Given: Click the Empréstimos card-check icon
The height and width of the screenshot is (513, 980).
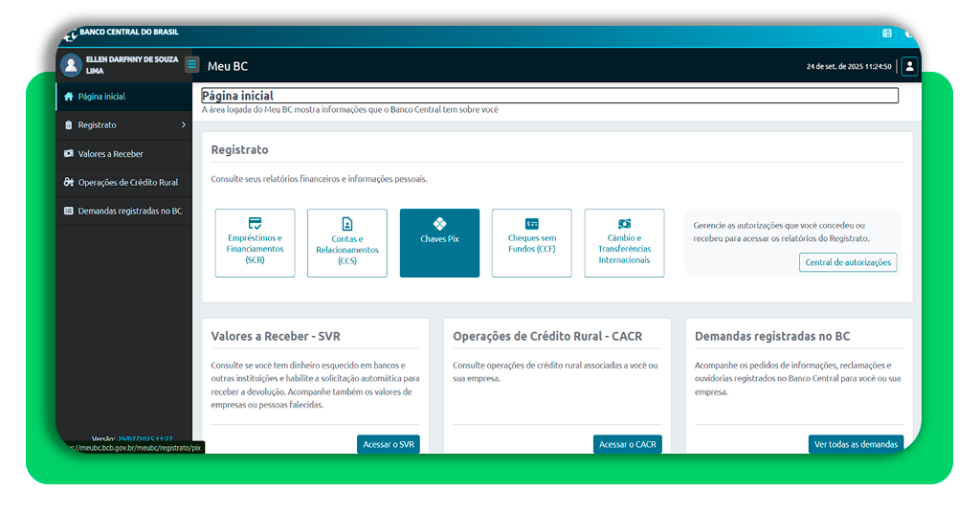Looking at the screenshot, I should coord(255,223).
